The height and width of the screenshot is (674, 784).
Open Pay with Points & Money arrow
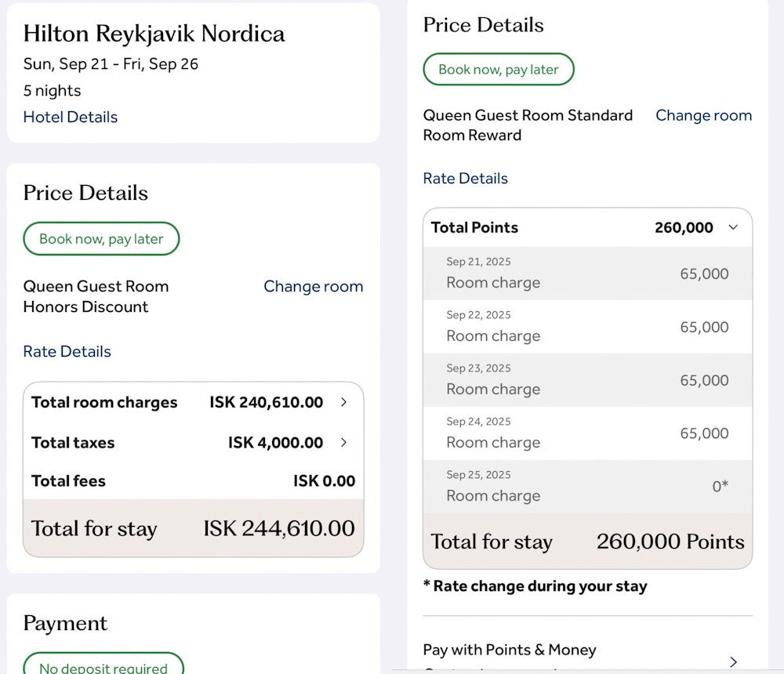tap(733, 661)
